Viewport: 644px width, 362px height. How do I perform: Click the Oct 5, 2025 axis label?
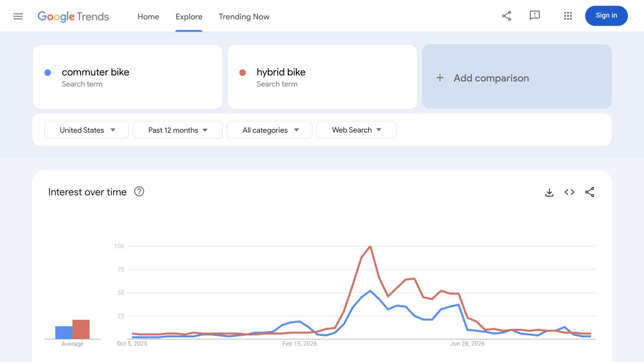point(132,344)
